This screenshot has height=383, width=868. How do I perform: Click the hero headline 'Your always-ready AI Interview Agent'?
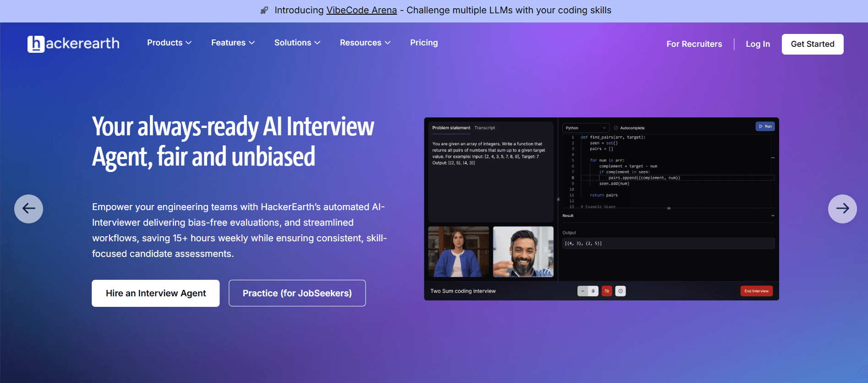(x=233, y=141)
